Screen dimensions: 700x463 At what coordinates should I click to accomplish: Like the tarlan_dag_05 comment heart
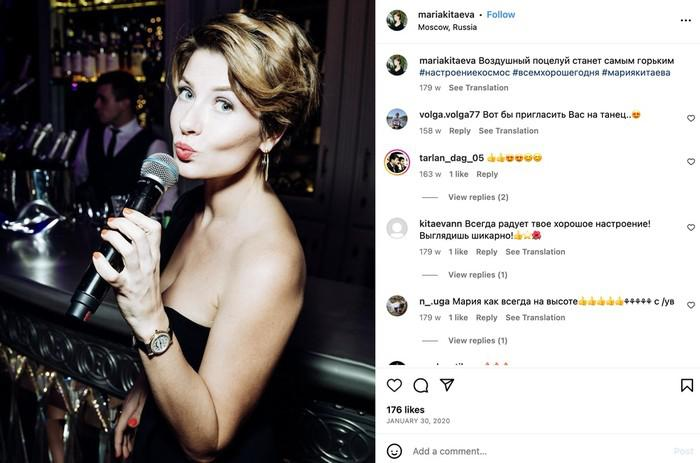tap(691, 162)
